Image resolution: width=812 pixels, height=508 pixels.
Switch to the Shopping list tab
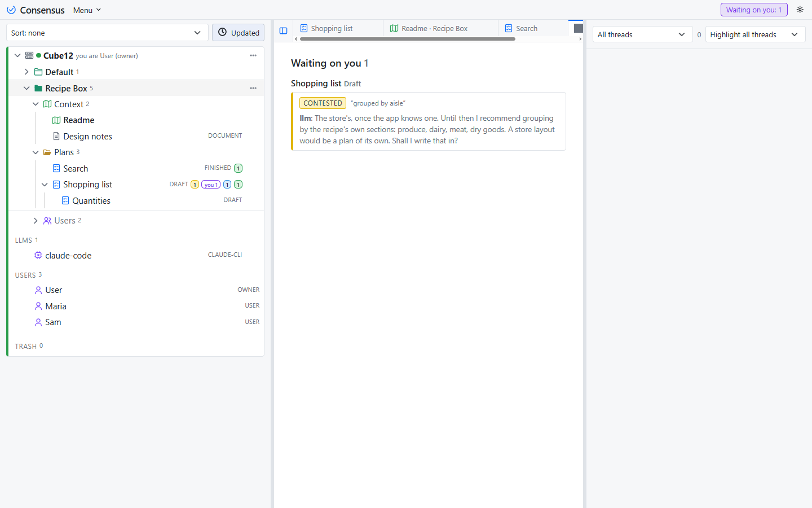338,28
